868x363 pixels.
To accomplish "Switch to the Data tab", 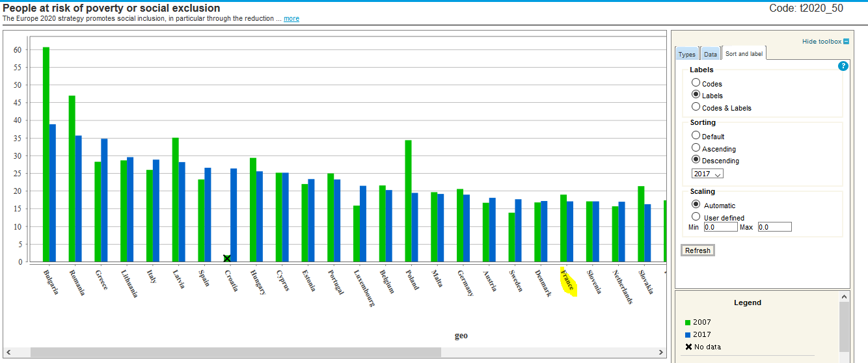I will 710,55.
